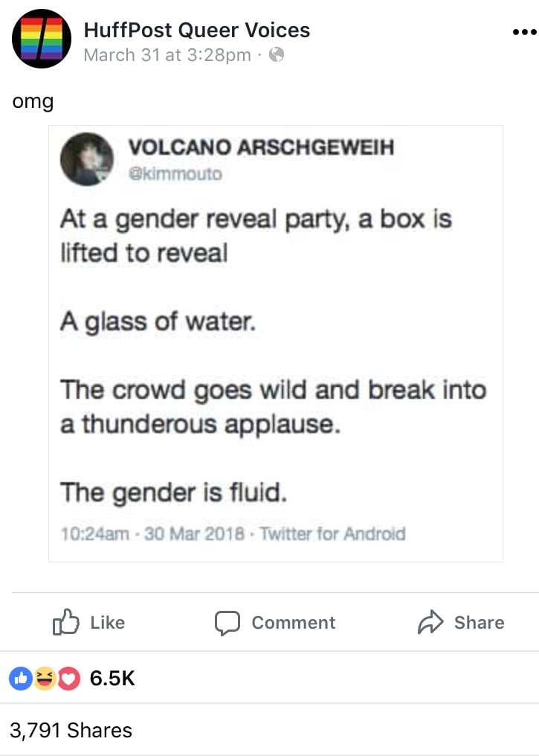
Task: Open the three-dot post options menu
Action: (525, 32)
